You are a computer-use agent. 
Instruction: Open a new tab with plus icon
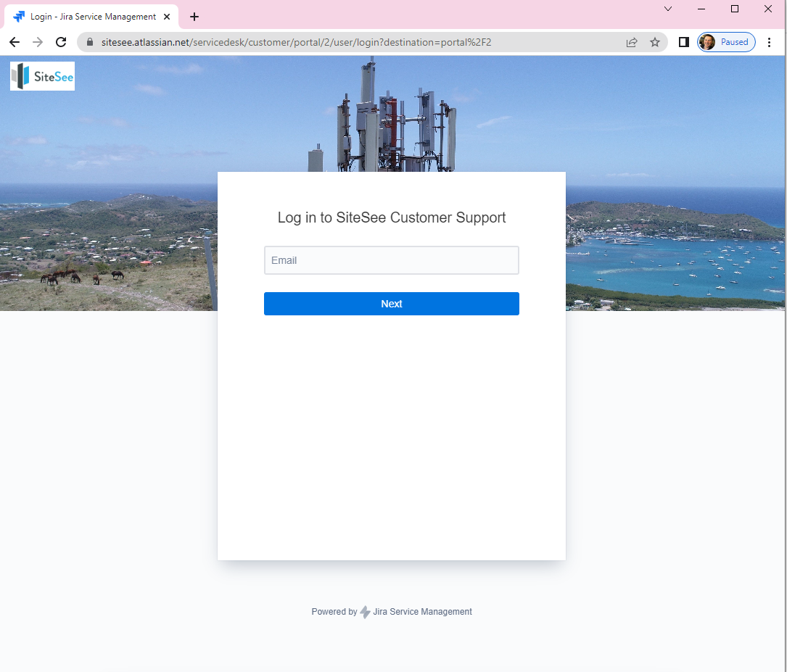click(x=194, y=17)
